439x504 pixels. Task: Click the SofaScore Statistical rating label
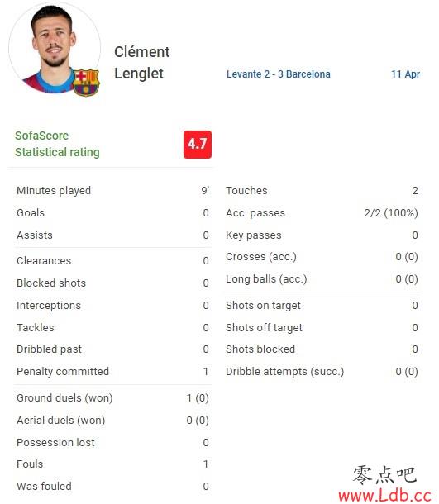(57, 144)
